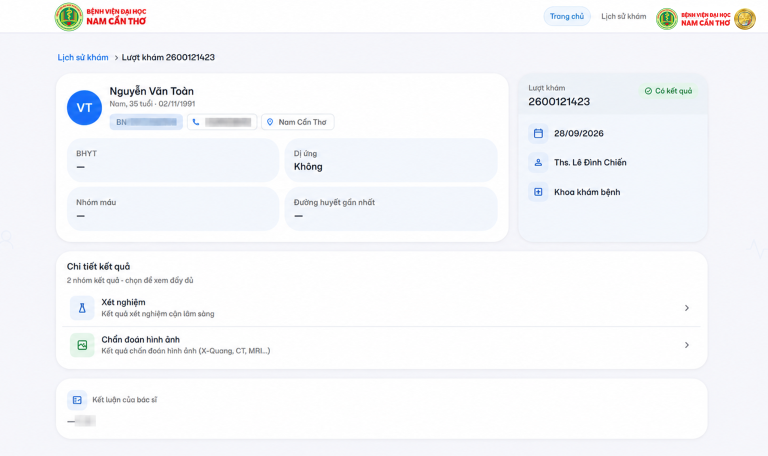Expand the Xét nghiệm row chevron

point(687,308)
